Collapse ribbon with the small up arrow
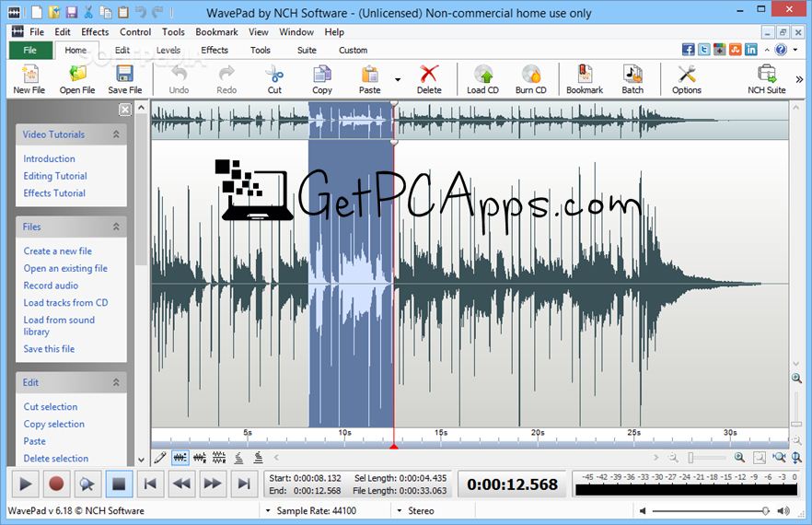812x525 pixels. coord(767,51)
